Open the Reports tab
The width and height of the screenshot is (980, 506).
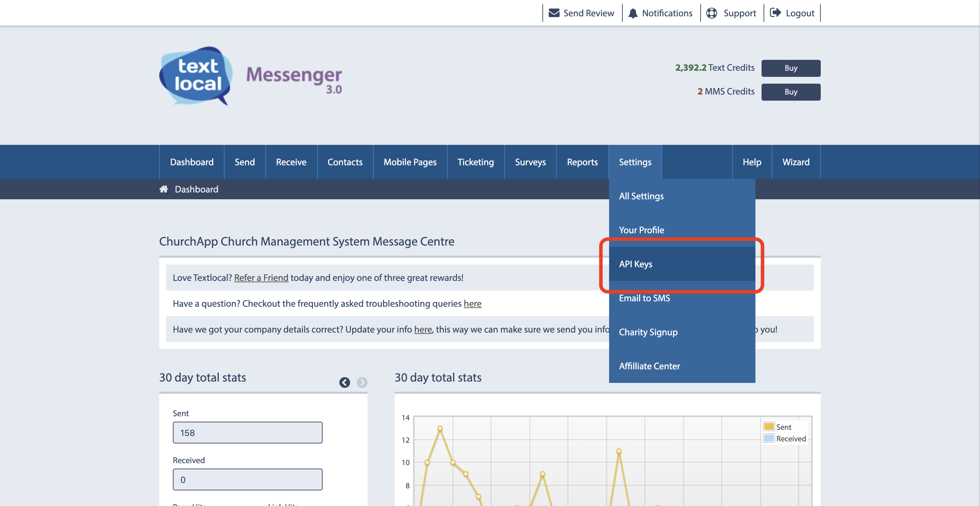582,162
